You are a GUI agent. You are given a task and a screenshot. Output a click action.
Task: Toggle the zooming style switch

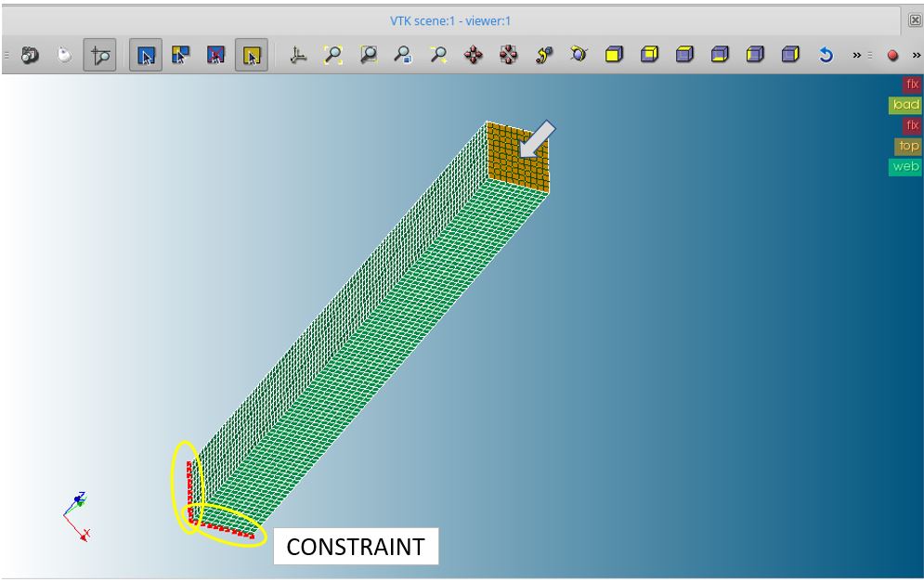tap(99, 56)
